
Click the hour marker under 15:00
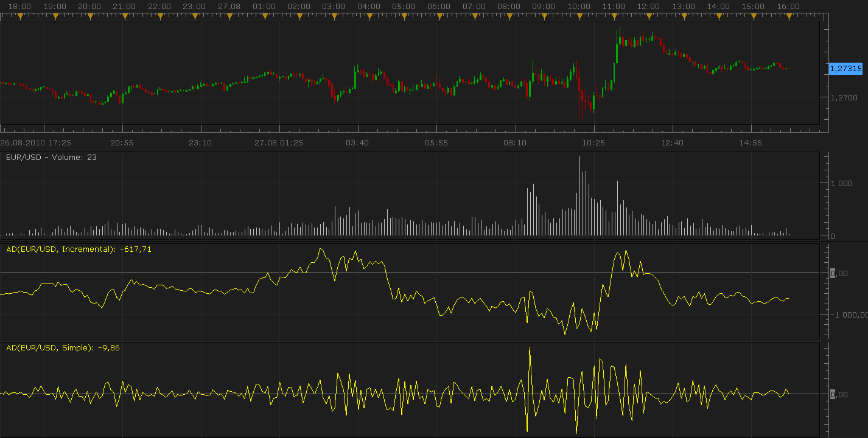tap(754, 17)
